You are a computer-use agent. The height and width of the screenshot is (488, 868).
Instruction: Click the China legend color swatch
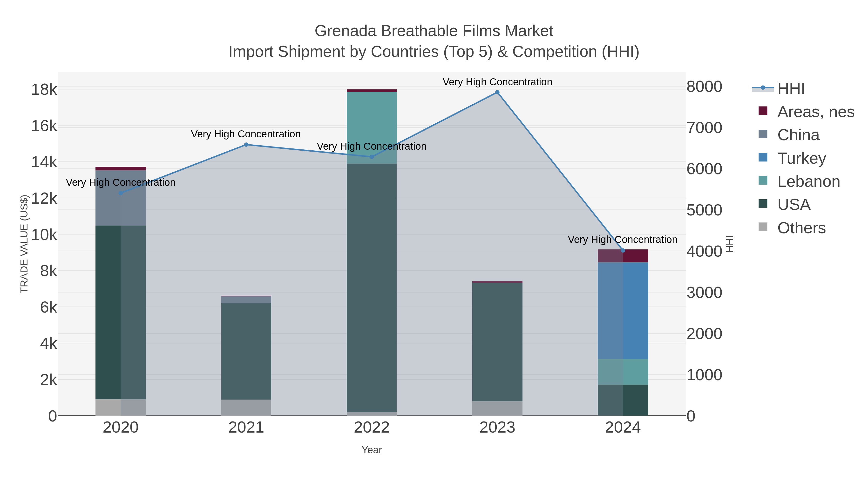point(763,134)
